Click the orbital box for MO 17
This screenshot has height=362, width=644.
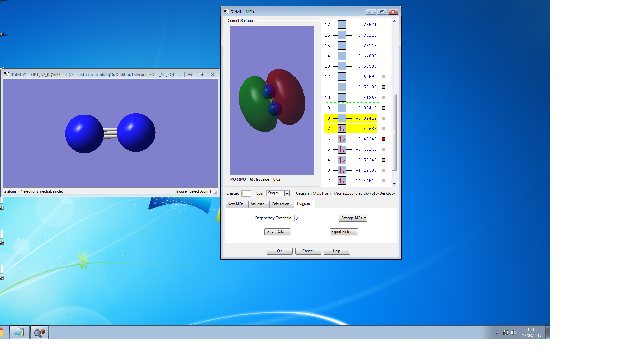click(342, 25)
